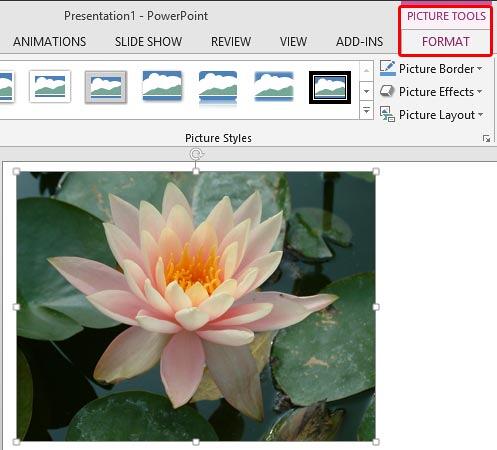Apply the black double frame picture style
Viewport: 497px width, 450px height.
click(330, 87)
